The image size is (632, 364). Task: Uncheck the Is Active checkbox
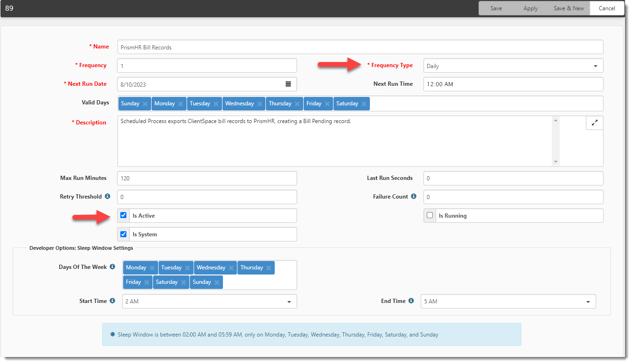tap(124, 215)
